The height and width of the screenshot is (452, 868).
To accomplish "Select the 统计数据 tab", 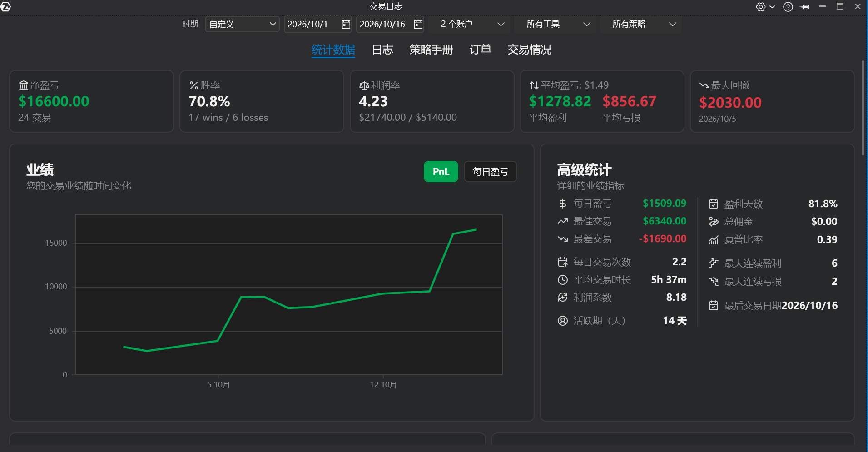I will pos(333,50).
